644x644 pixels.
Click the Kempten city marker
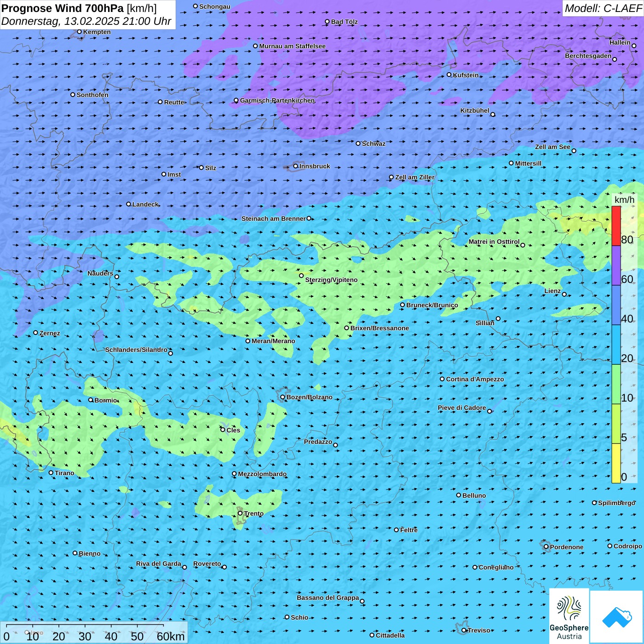[80, 32]
